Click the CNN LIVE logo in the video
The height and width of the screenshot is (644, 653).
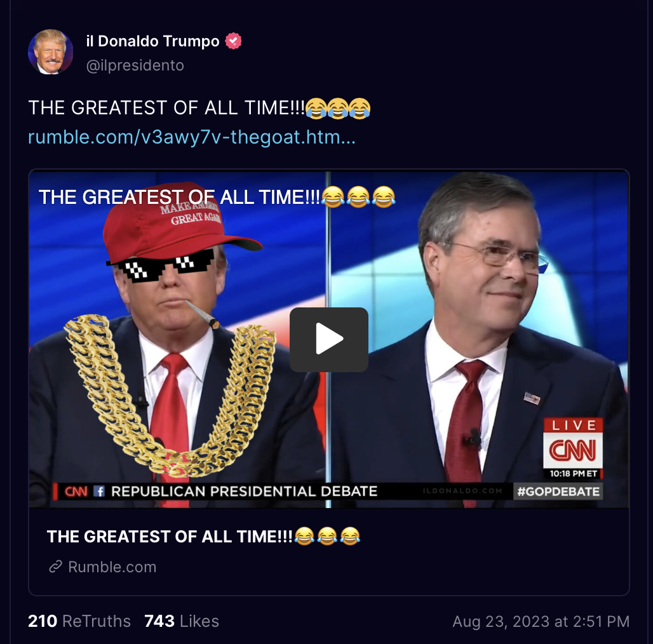(573, 448)
